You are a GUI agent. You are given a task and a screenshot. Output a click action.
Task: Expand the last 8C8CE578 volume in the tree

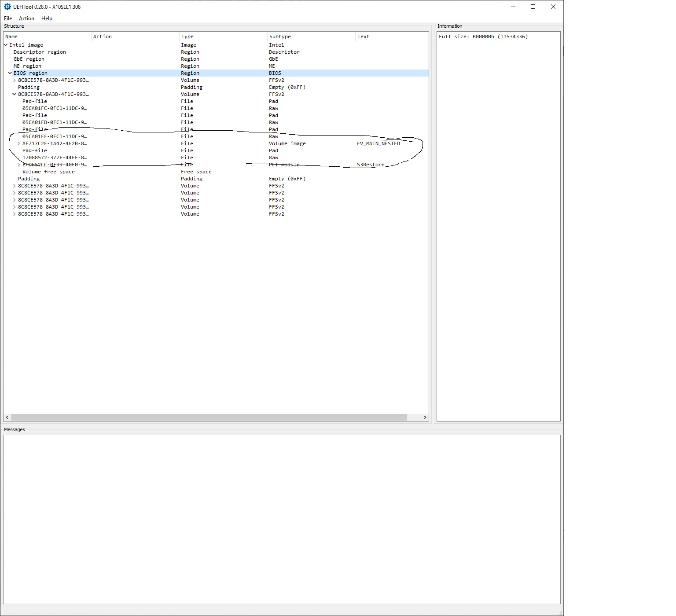[x=14, y=214]
